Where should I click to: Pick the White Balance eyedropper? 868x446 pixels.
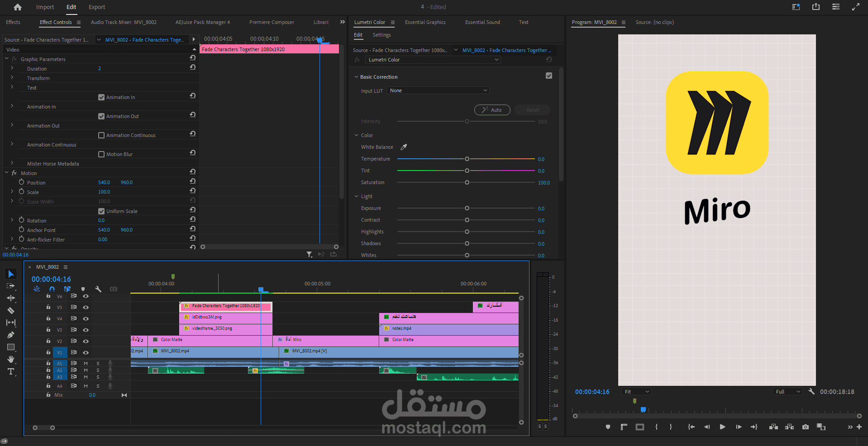[x=404, y=147]
